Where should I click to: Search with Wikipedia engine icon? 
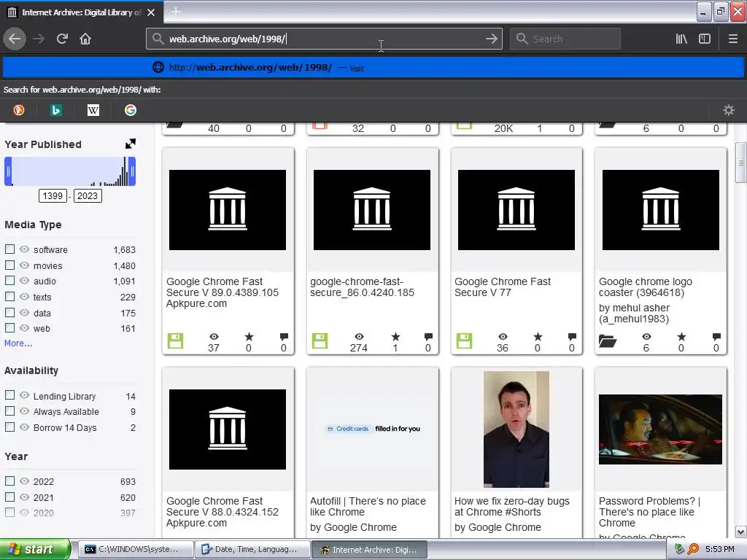93,110
